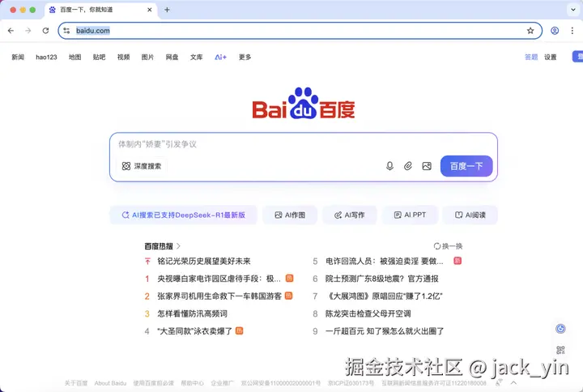
Task: Focus the Baidu search text field
Action: tap(304, 144)
